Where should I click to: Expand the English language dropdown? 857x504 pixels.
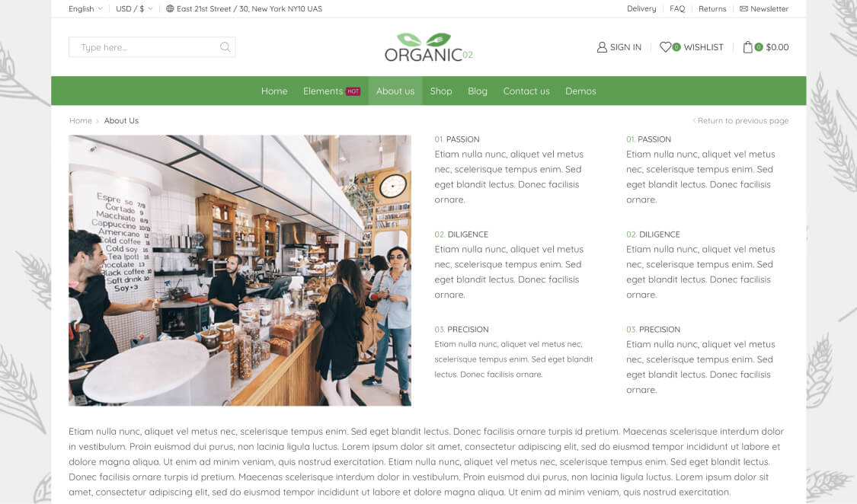point(85,8)
